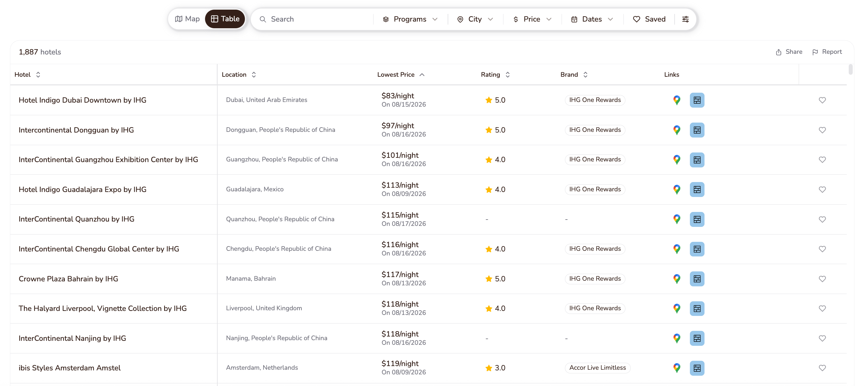Show Saved hotels
The height and width of the screenshot is (386, 868).
click(x=649, y=19)
